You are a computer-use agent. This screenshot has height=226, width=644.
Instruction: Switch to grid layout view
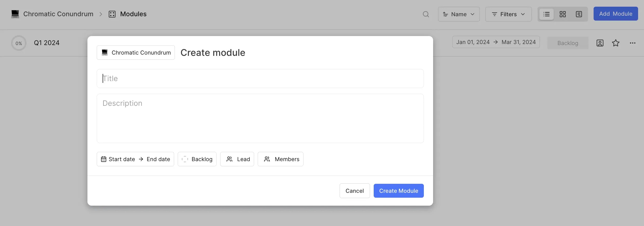(563, 14)
